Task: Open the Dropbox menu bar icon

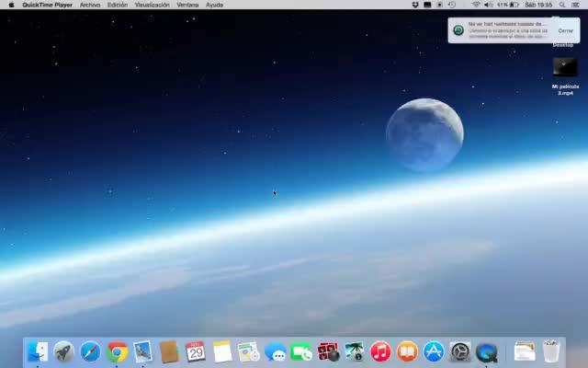Action: click(x=415, y=5)
